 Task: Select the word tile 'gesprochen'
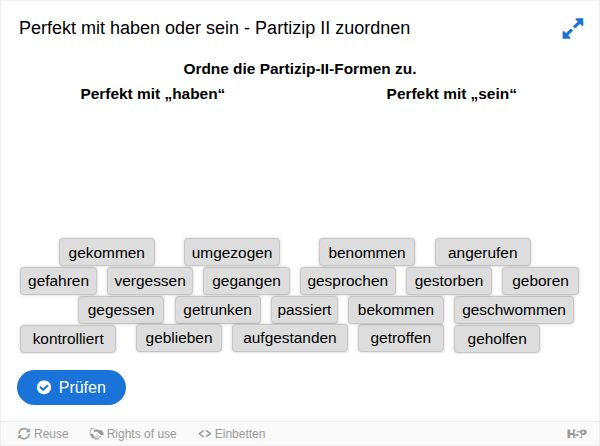[348, 281]
